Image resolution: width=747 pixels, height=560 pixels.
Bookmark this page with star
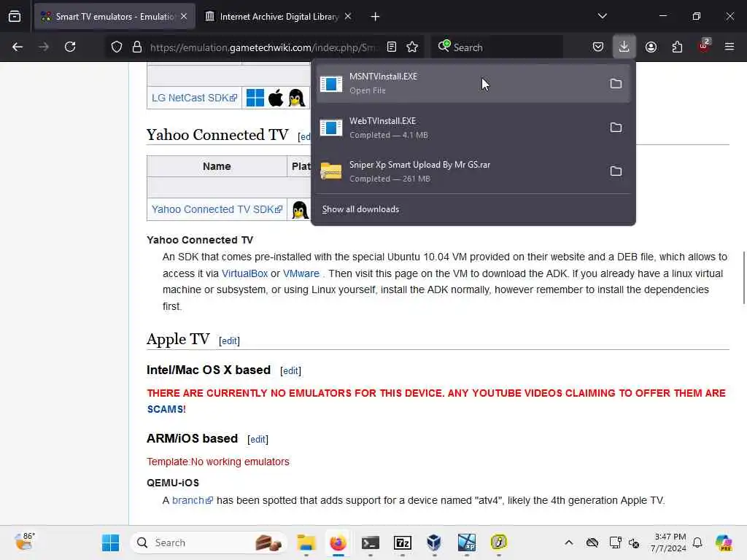point(412,47)
